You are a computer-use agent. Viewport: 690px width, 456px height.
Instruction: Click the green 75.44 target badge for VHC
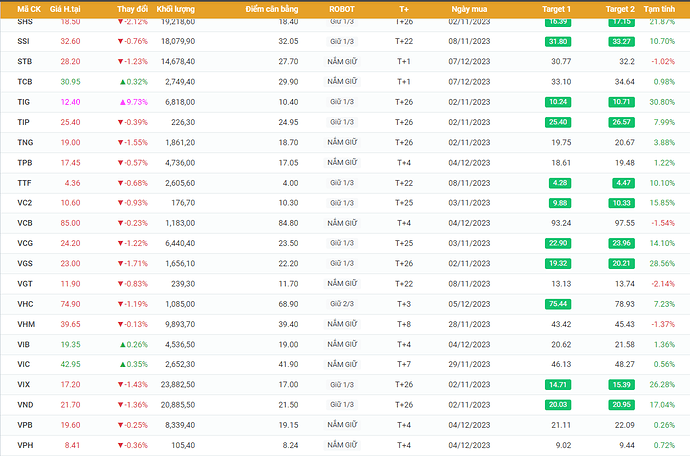(558, 304)
